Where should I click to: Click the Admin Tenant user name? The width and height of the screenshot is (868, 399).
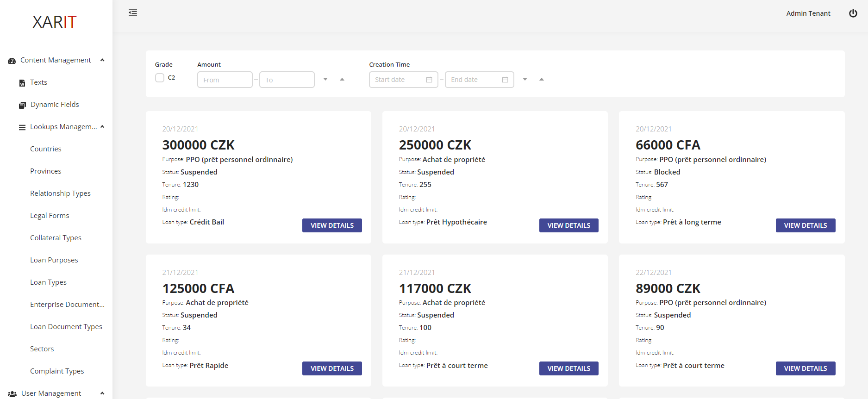808,13
